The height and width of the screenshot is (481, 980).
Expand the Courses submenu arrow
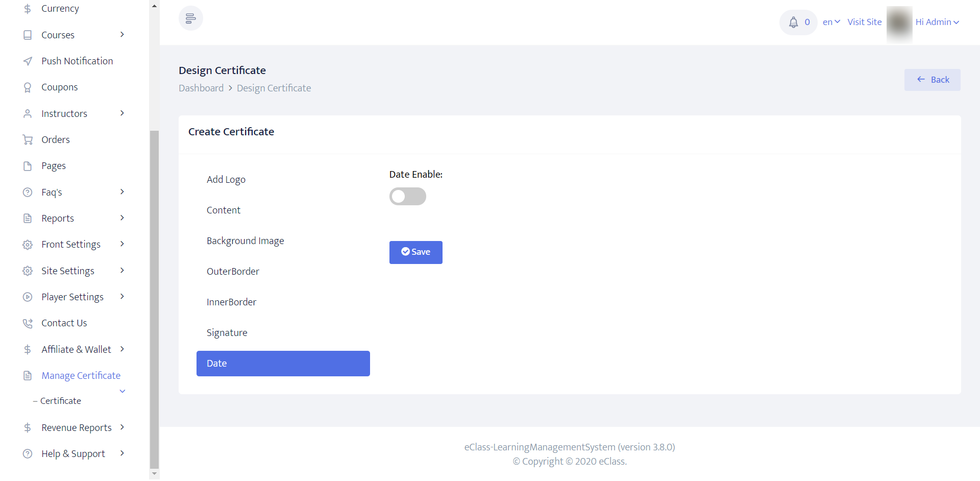tap(122, 35)
